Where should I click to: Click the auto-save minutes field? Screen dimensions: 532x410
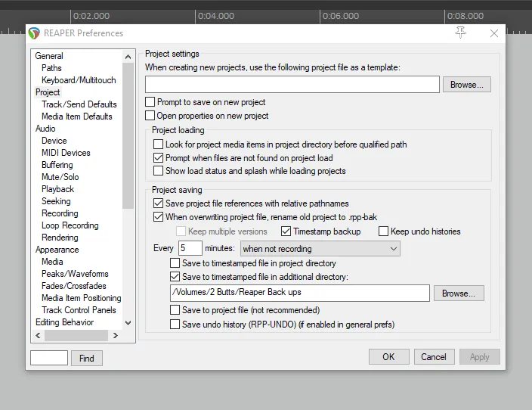click(190, 248)
